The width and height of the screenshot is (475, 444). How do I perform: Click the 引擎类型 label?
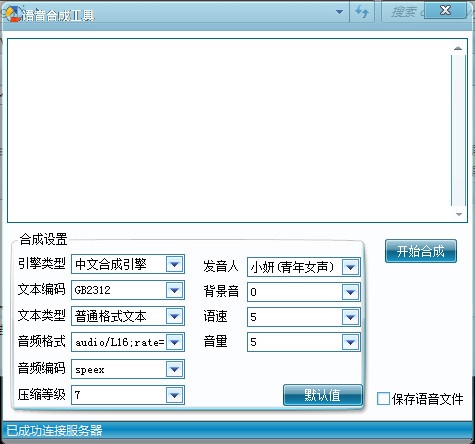tap(42, 263)
